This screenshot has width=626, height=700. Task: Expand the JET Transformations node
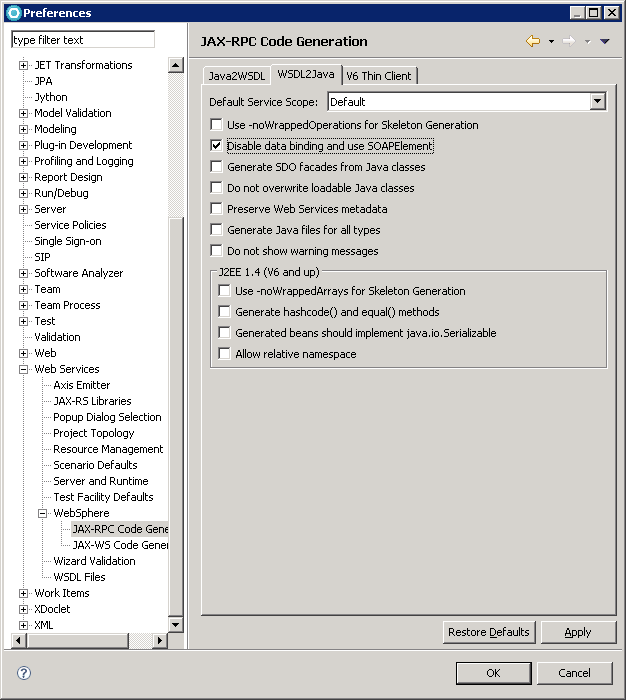click(23, 65)
